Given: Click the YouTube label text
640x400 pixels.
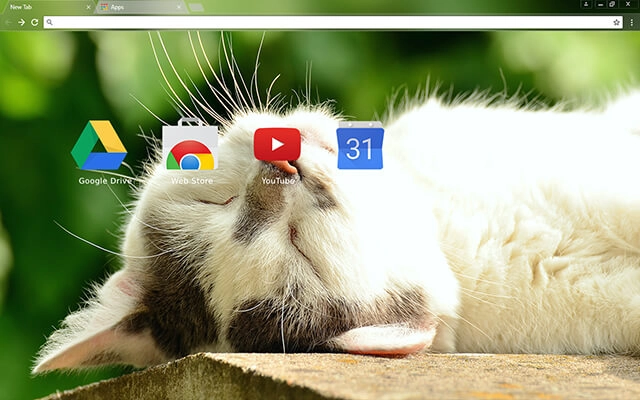Looking at the screenshot, I should coord(278,181).
